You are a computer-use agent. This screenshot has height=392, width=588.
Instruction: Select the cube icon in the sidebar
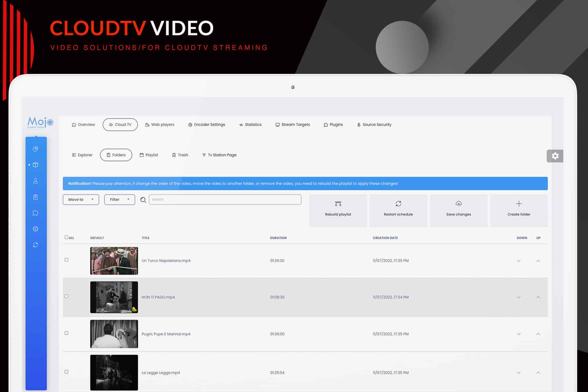click(36, 165)
